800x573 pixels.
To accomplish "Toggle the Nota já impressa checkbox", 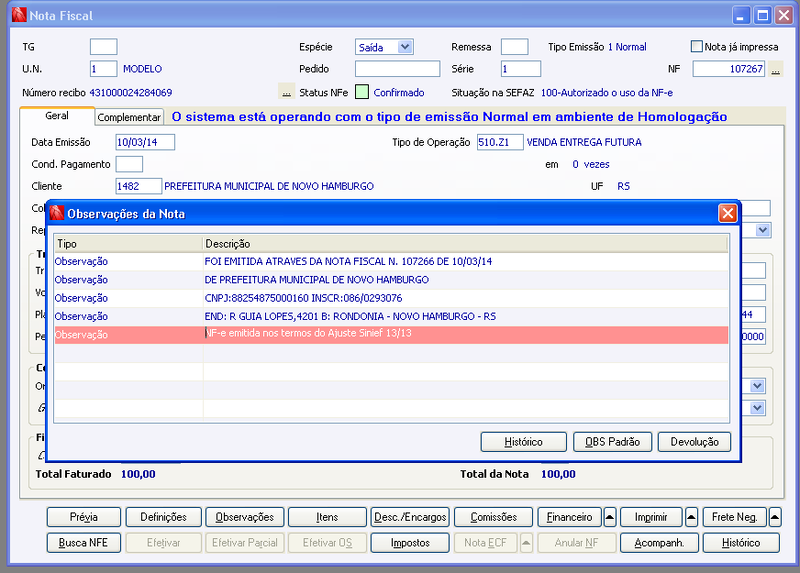I will [696, 46].
